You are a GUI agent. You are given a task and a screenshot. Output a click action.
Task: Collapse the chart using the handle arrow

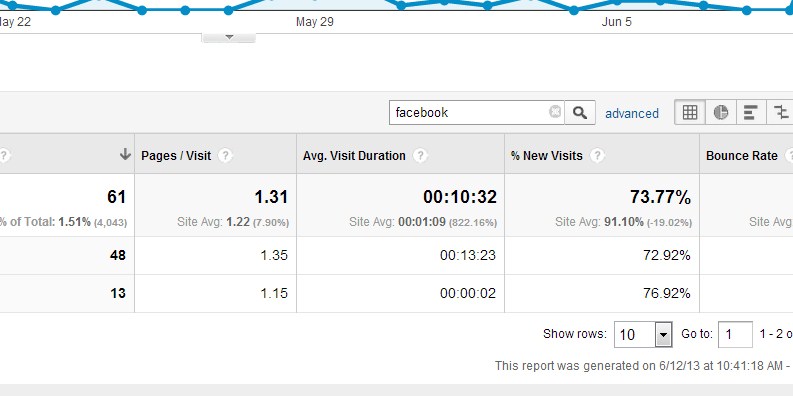pos(229,37)
